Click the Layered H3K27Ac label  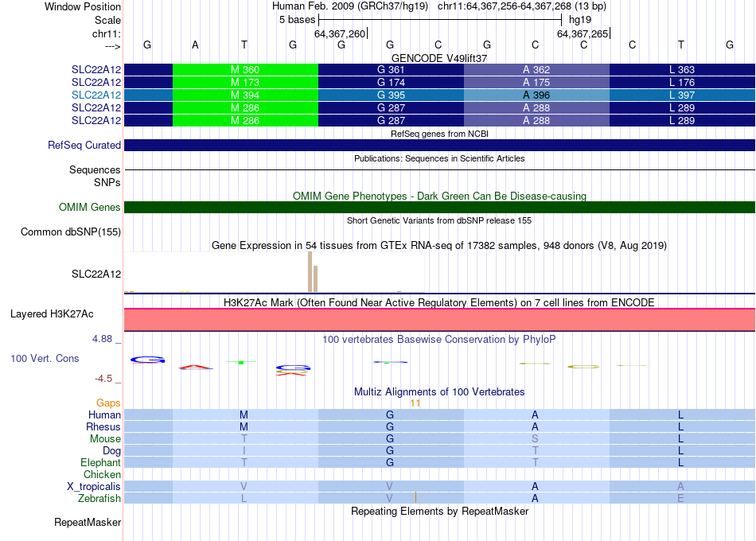click(52, 314)
